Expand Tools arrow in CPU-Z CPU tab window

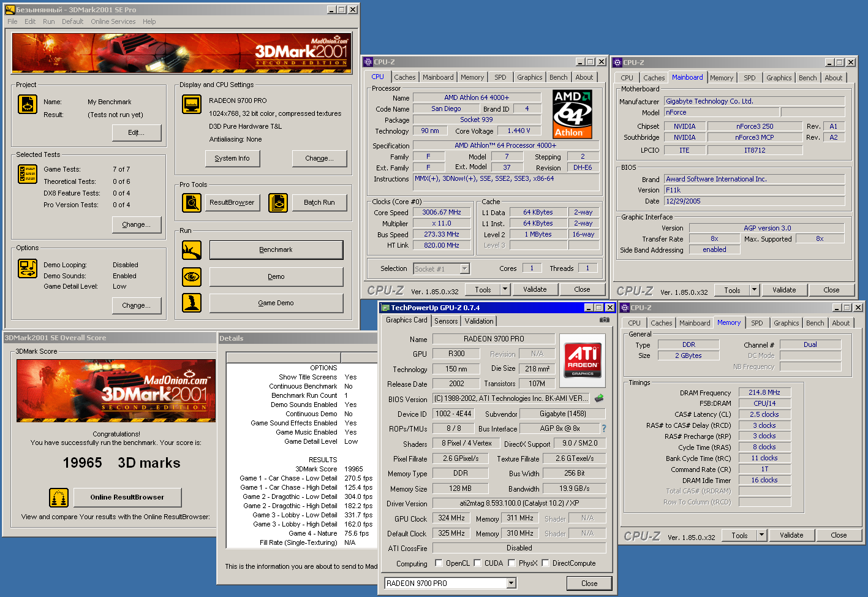(505, 290)
